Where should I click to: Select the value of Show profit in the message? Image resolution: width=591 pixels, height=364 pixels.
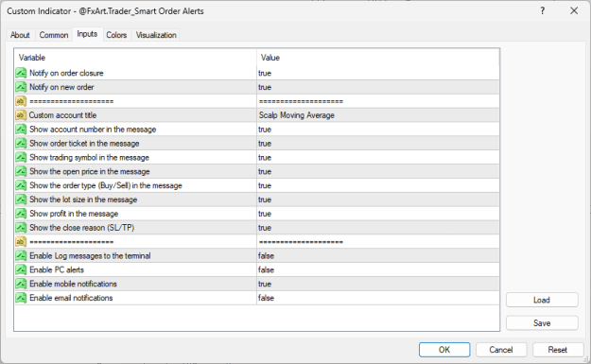(x=377, y=214)
